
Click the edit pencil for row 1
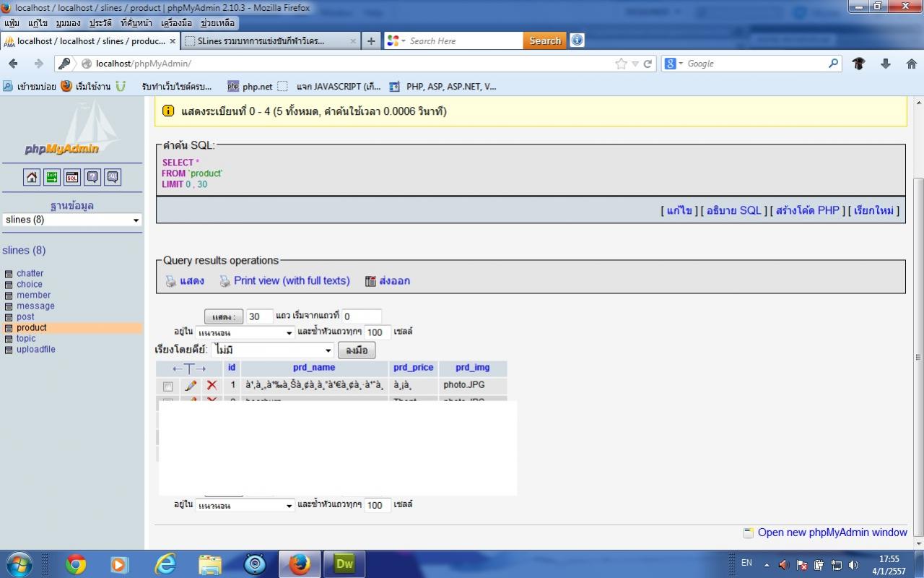click(191, 386)
